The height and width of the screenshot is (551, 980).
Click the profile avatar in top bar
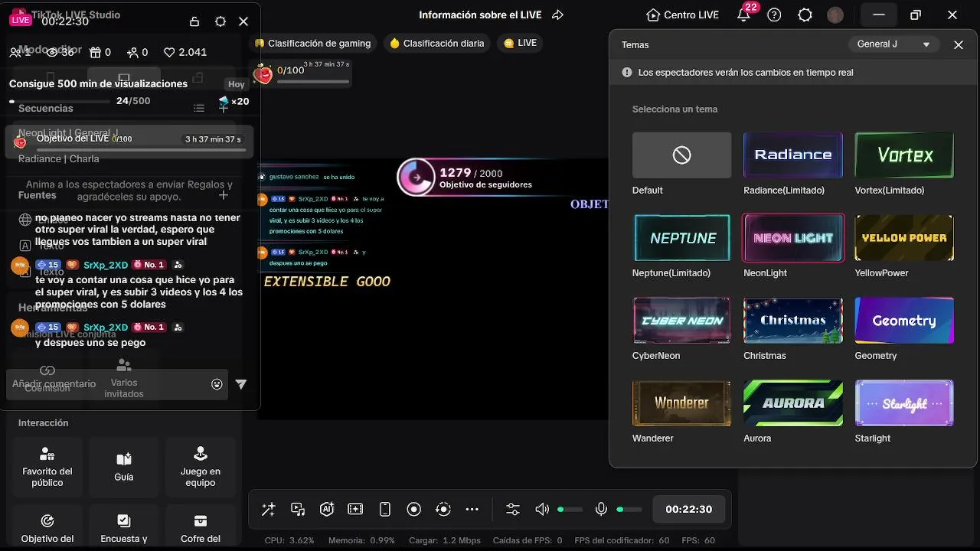pos(835,15)
